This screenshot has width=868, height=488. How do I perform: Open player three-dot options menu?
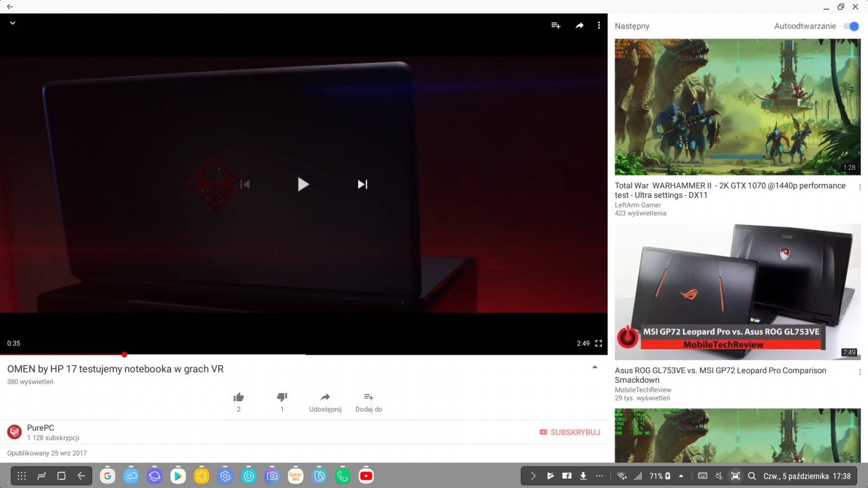pos(599,25)
